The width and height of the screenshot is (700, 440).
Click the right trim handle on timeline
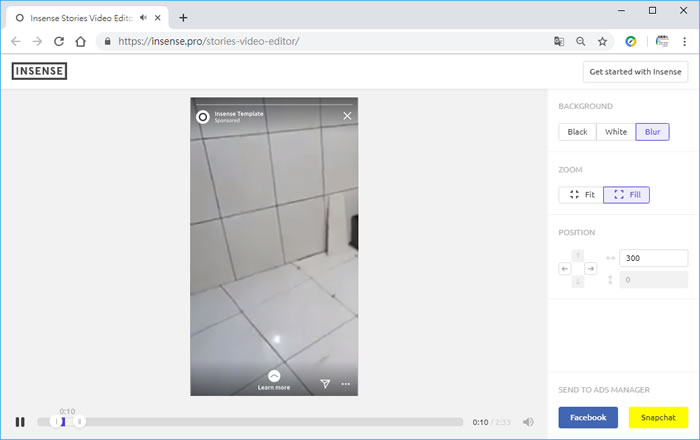click(79, 422)
